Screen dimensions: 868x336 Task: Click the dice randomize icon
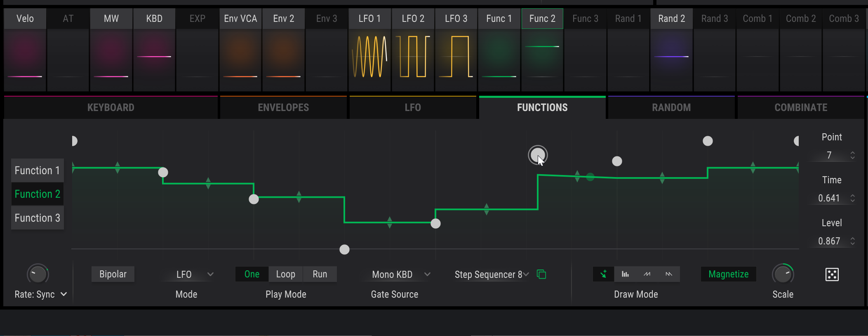click(x=832, y=274)
